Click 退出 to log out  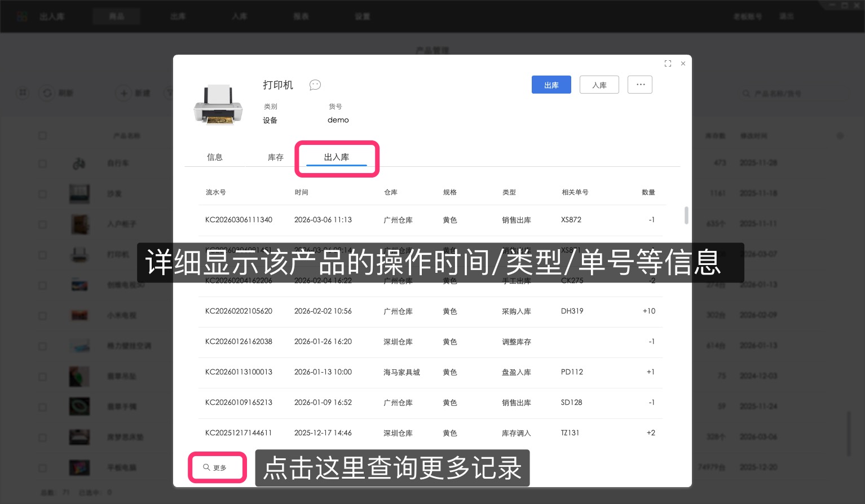point(787,16)
